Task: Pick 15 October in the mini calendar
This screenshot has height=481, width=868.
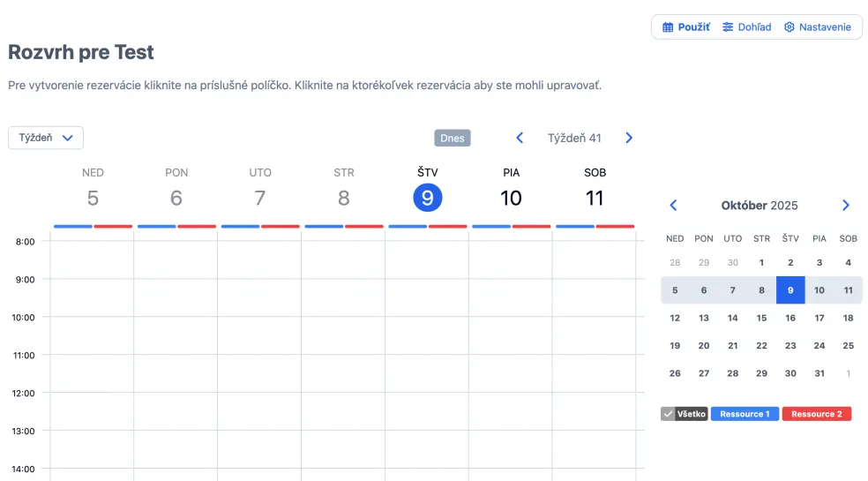Action: 761,318
